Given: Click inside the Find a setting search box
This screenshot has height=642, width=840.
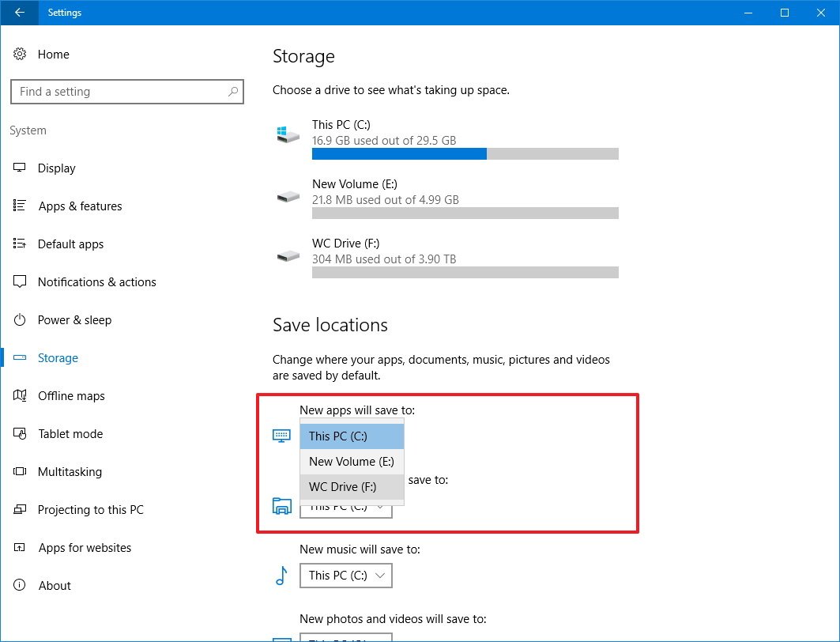Looking at the screenshot, I should coord(127,92).
